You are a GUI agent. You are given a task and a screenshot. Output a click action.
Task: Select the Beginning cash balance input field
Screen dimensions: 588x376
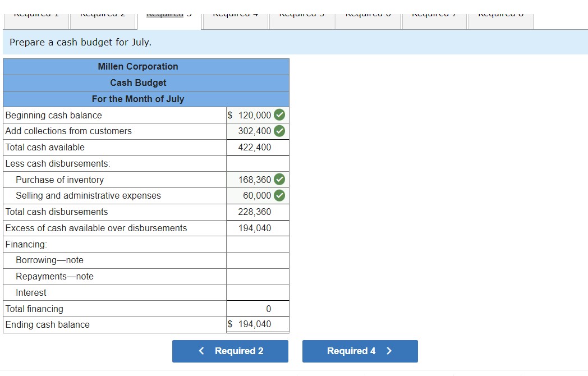(x=258, y=115)
